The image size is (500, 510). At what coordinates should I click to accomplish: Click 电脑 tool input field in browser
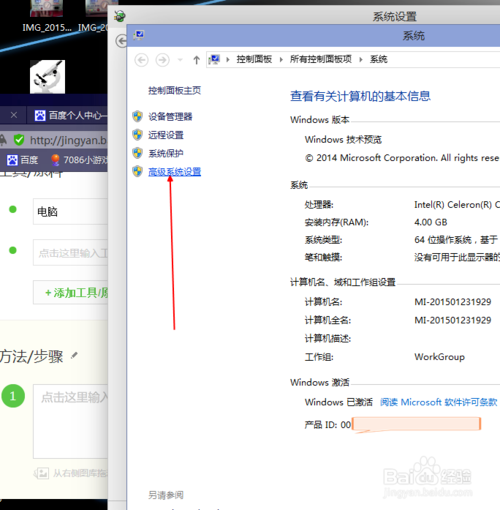[70, 212]
